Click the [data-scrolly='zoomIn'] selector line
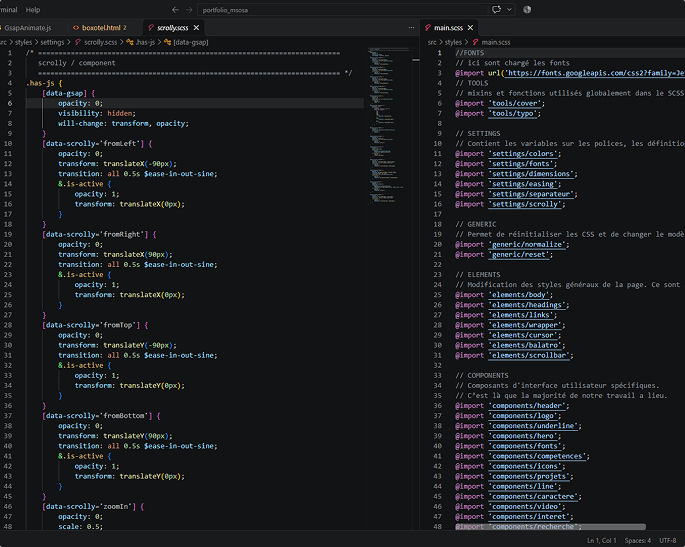This screenshot has width=685, height=547. click(93, 506)
